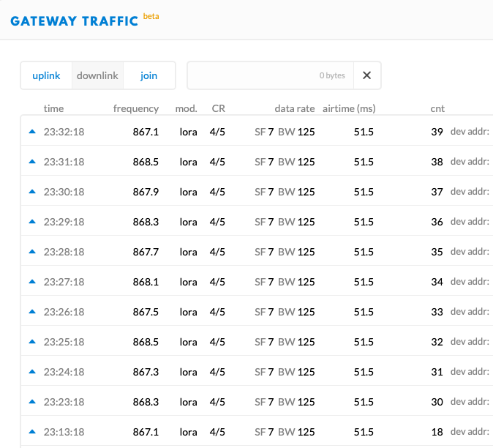Click uplink arrow icon for 23:27:18 packet
This screenshot has width=493, height=448.
(32, 282)
